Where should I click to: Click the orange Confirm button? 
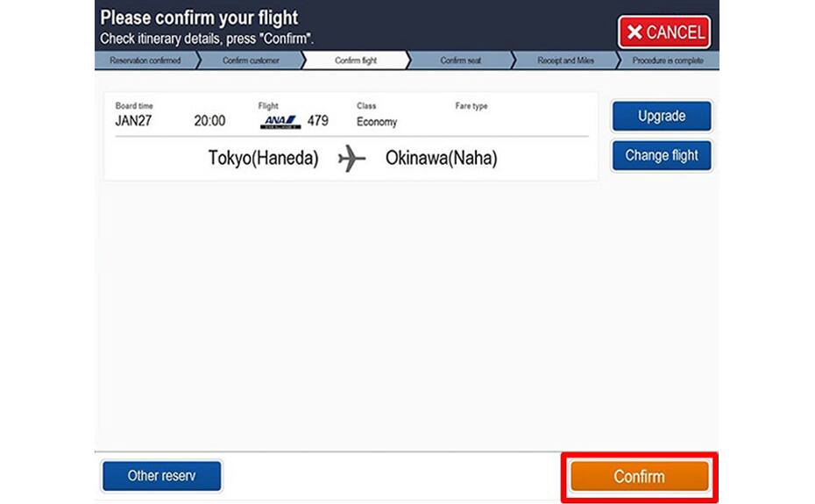coord(640,477)
